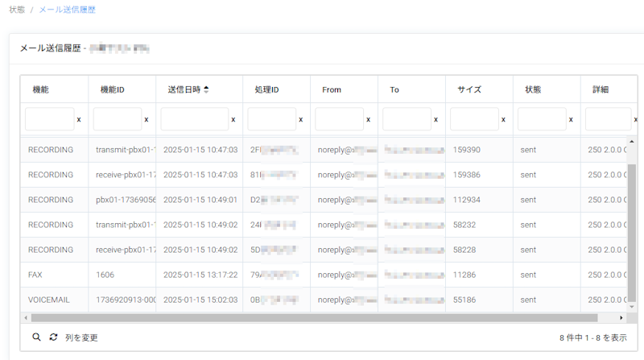Screen dimensions: 644x360
Task: Clear the 機能ID filter using its x
Action: click(x=146, y=120)
